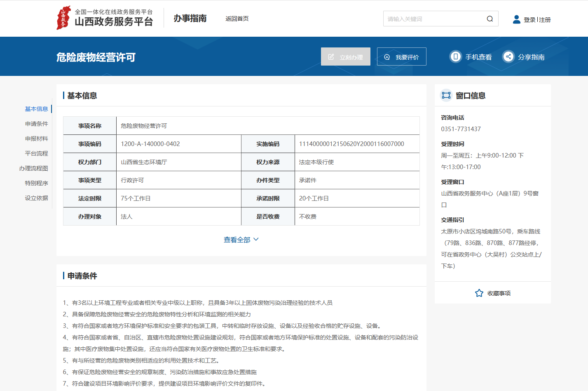Viewport: 588px width, 391px height.
Task: Click the Shanxi government platform logo
Action: pos(63,18)
